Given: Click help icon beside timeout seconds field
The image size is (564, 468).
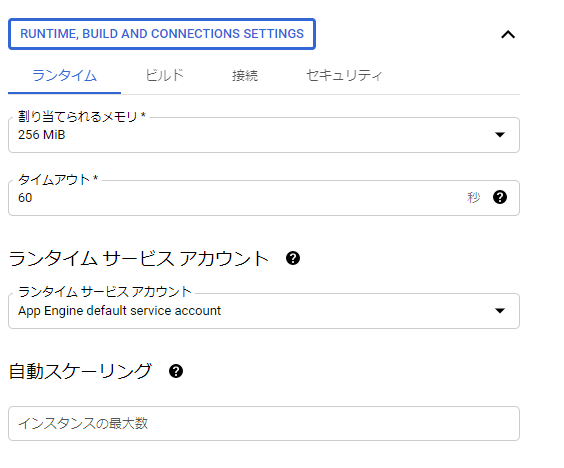Looking at the screenshot, I should pyautogui.click(x=500, y=197).
